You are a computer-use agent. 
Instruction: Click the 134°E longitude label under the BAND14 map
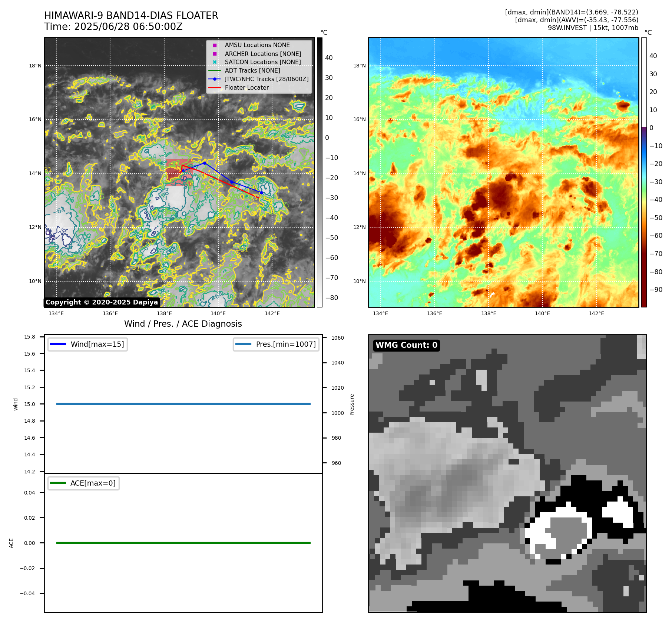56,313
